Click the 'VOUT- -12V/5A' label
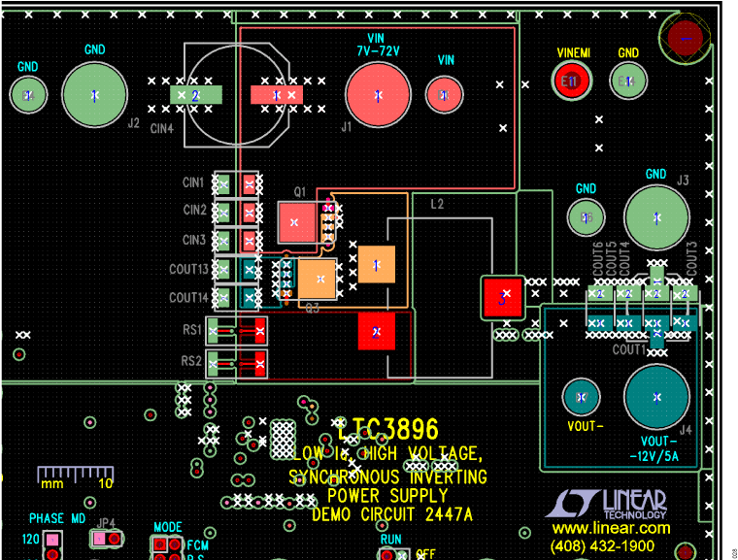The image size is (738, 560). (654, 449)
